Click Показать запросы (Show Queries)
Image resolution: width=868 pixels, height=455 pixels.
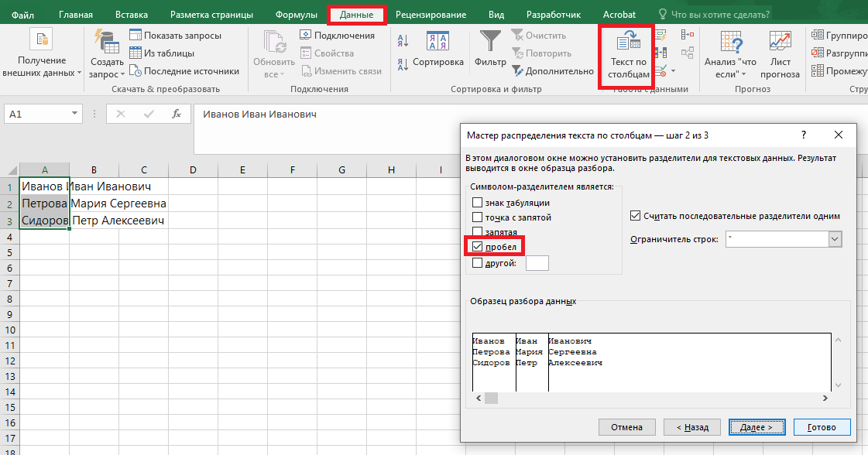175,36
